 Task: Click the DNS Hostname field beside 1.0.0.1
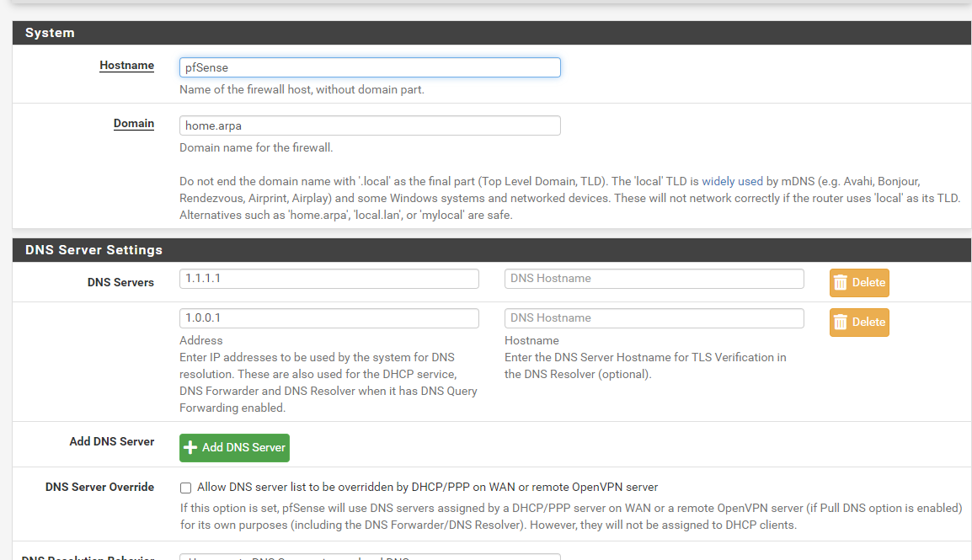[x=654, y=318]
